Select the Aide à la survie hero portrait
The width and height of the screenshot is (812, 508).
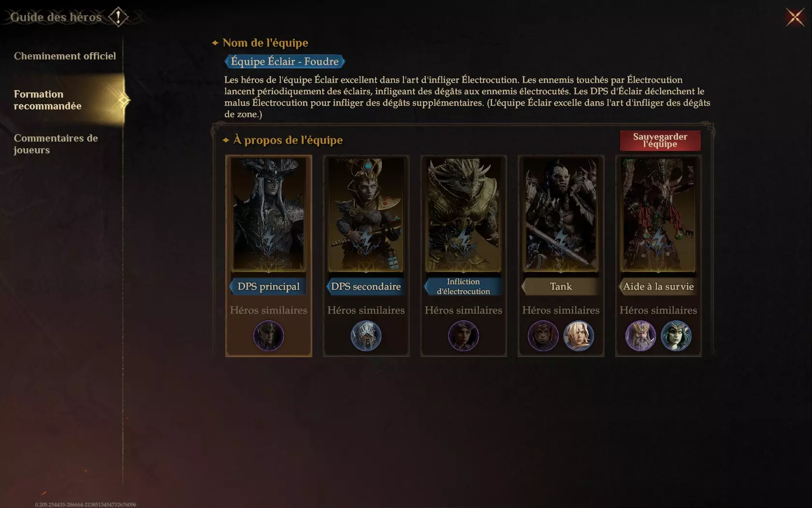(x=658, y=215)
